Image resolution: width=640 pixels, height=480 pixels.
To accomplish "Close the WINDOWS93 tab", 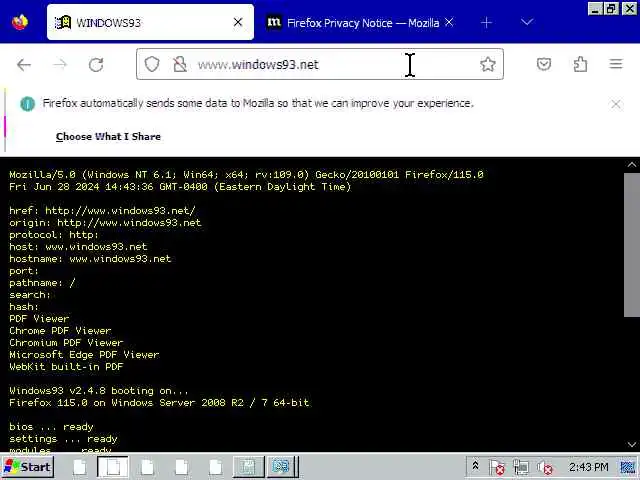I will [238, 22].
